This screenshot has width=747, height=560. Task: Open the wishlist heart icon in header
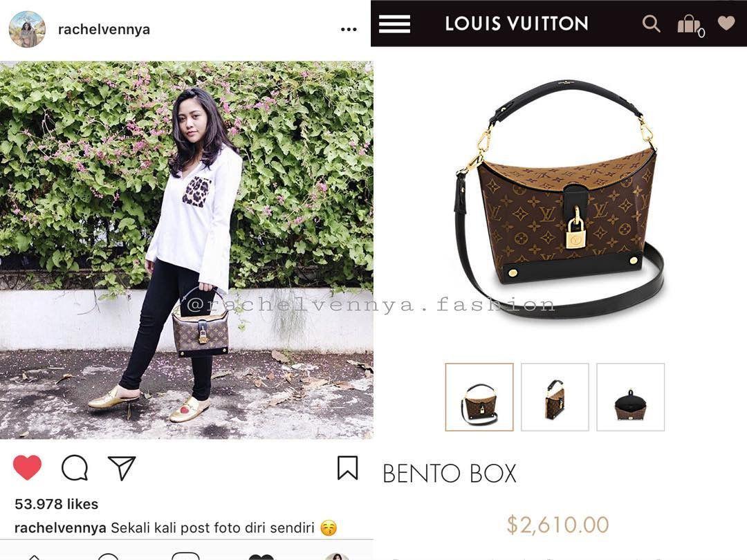point(726,22)
